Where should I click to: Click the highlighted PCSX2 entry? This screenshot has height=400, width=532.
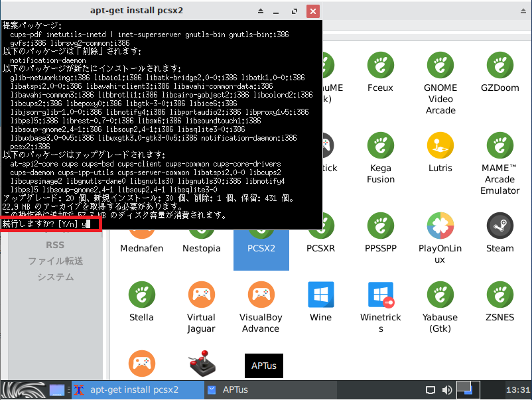pyautogui.click(x=261, y=249)
